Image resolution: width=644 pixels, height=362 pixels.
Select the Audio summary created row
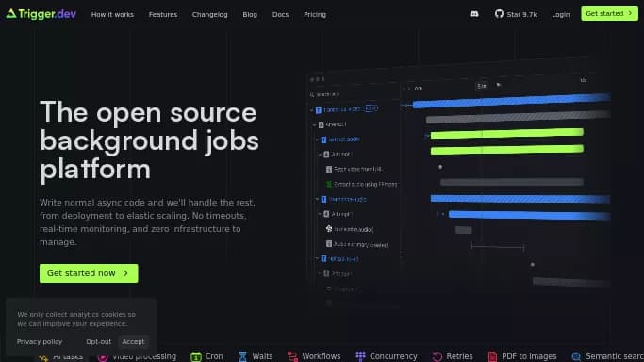point(357,244)
